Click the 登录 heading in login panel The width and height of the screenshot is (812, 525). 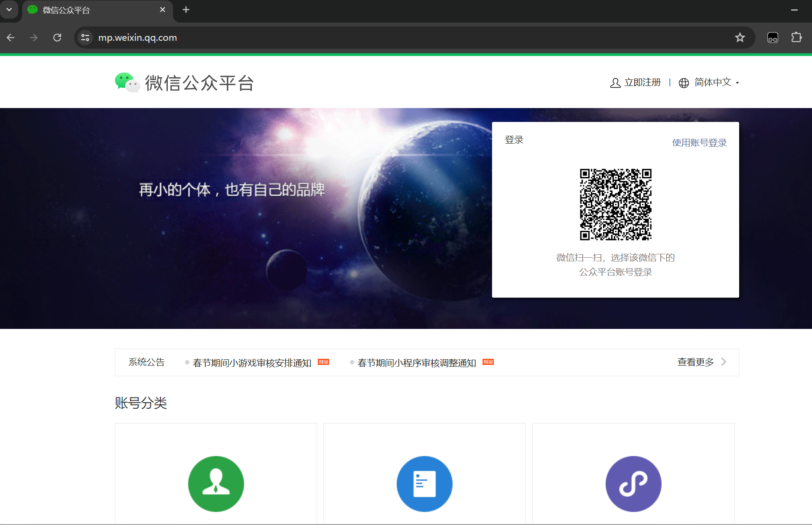coord(514,140)
